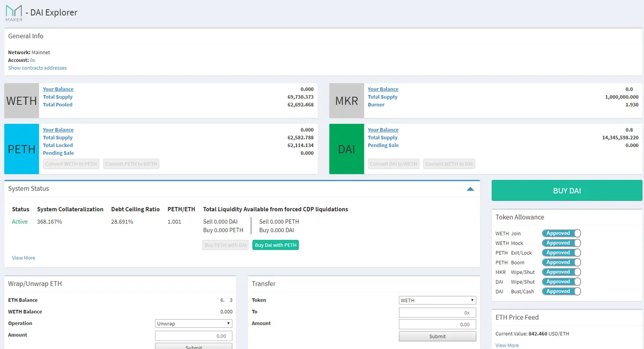Viewport: 644px width, 349px height.
Task: Toggle WETH Mock allowance switch
Action: (x=561, y=243)
